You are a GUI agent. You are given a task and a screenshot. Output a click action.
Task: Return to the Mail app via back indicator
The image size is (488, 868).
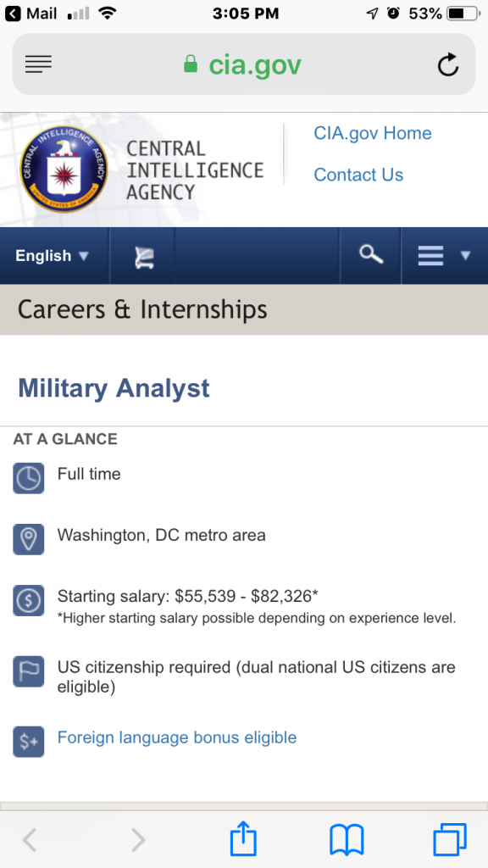click(x=31, y=14)
